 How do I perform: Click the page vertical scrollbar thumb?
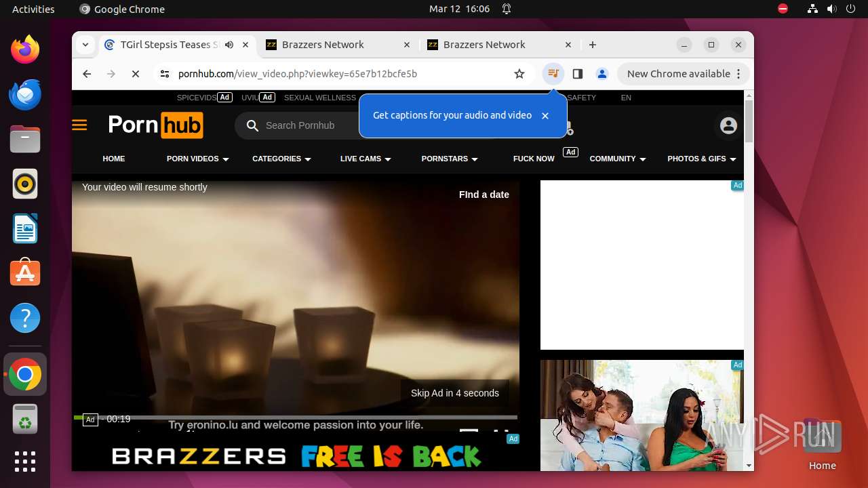click(749, 121)
